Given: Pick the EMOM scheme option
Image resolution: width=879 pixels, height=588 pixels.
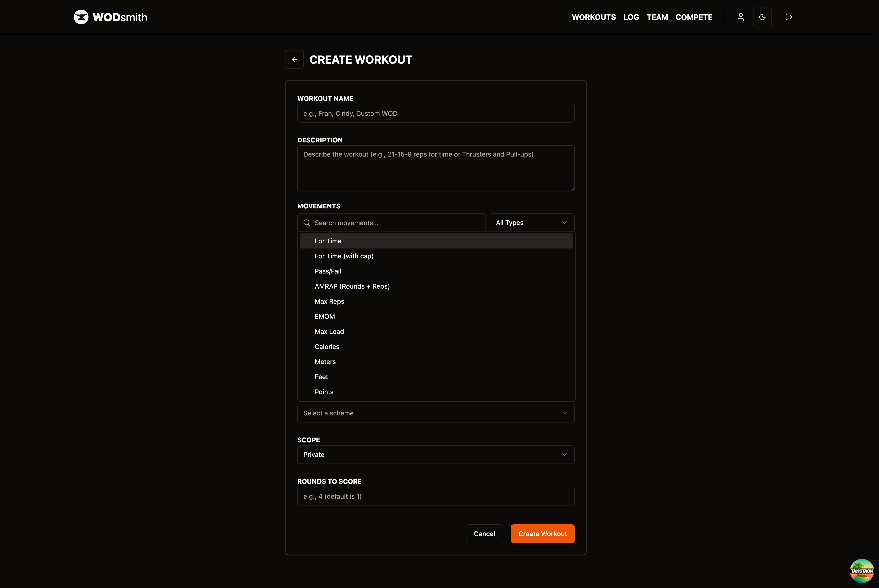Looking at the screenshot, I should [x=436, y=316].
